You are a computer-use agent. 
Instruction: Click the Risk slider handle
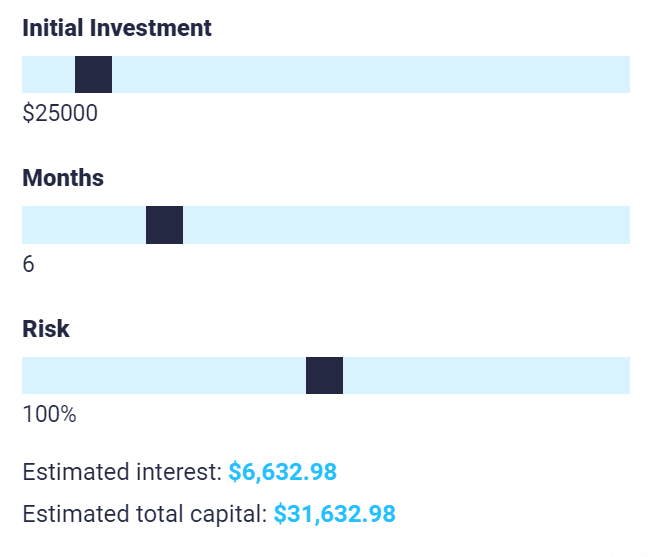[324, 375]
